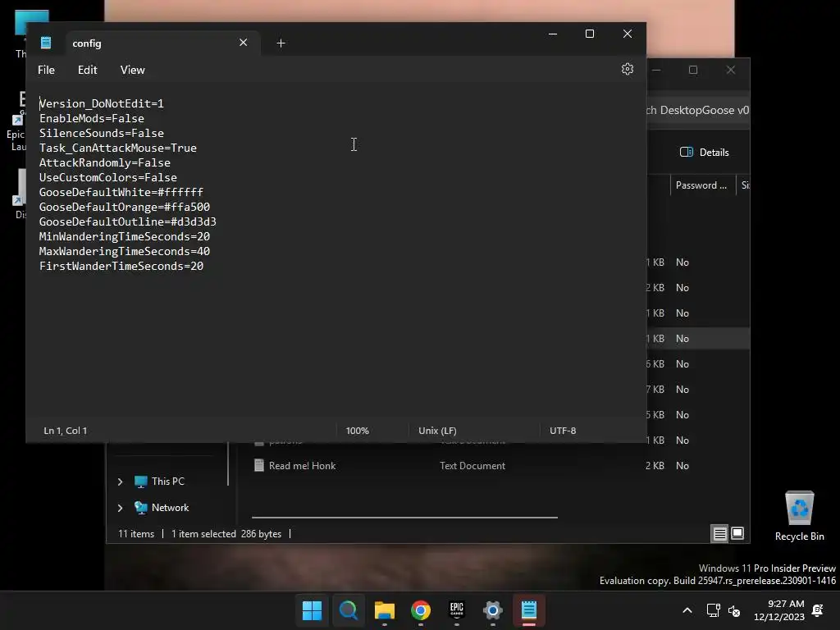
Task: Open Google Chrome from the taskbar
Action: 421,610
